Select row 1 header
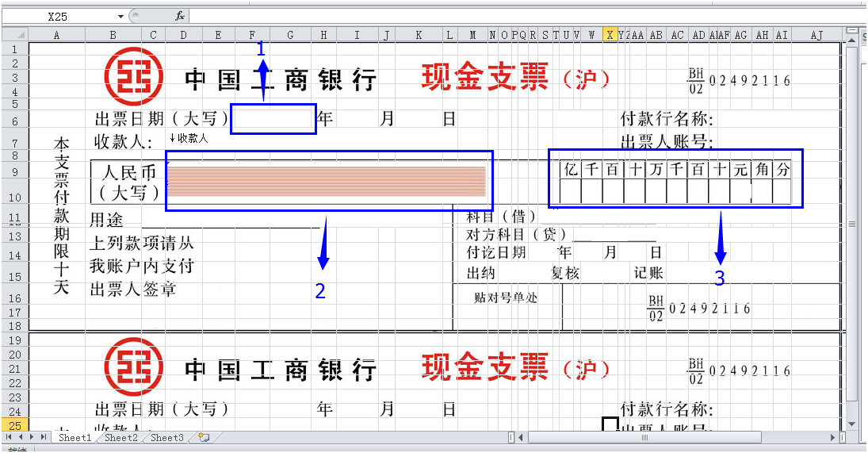This screenshot has height=453, width=868. pyautogui.click(x=15, y=49)
